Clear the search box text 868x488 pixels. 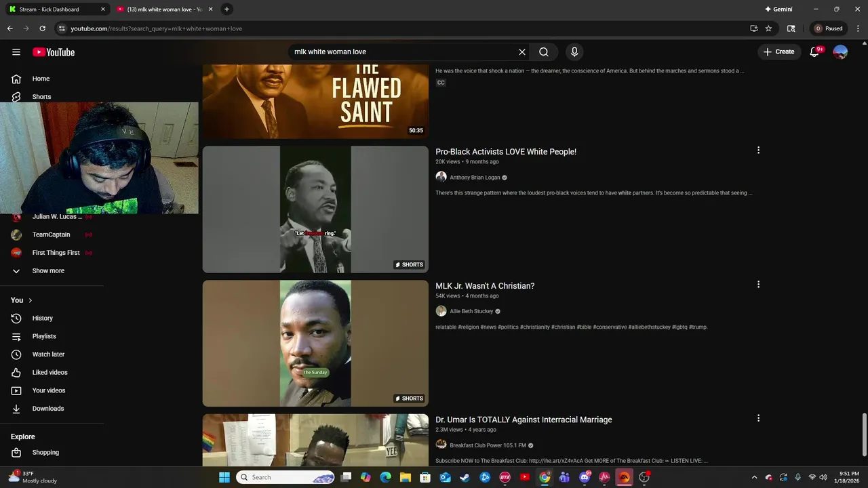(522, 52)
